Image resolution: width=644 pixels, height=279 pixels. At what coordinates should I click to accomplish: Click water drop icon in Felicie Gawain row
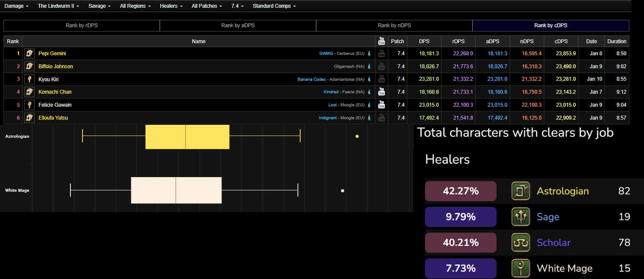369,105
